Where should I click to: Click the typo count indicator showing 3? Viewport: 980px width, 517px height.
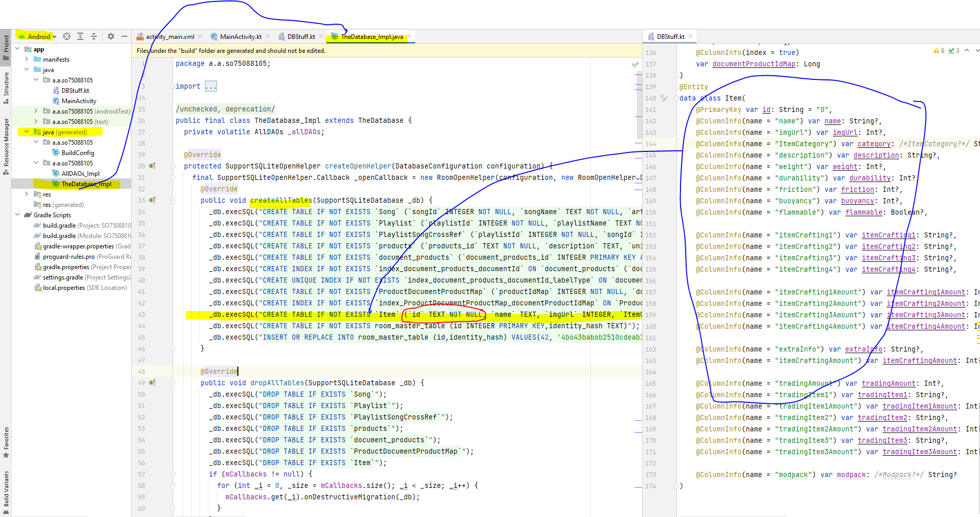[x=954, y=51]
